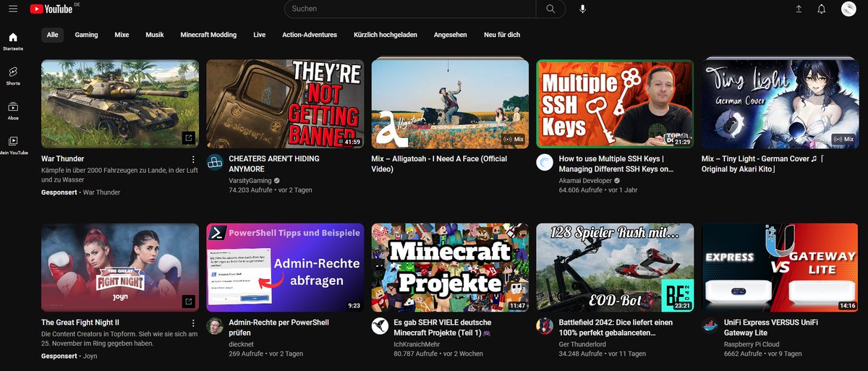Click the Raspberry Pi Cloud channel name
Viewport: 868px width, 371px height.
[753, 344]
